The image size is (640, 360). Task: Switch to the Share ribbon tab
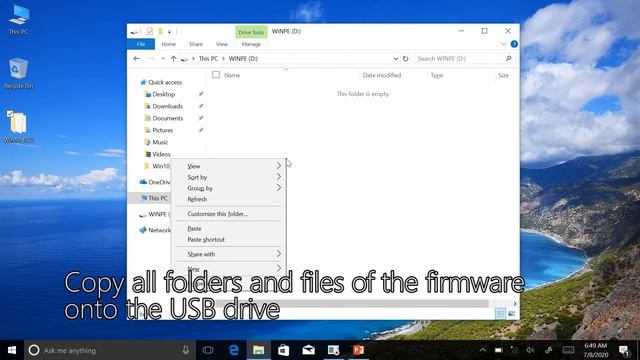pos(196,44)
